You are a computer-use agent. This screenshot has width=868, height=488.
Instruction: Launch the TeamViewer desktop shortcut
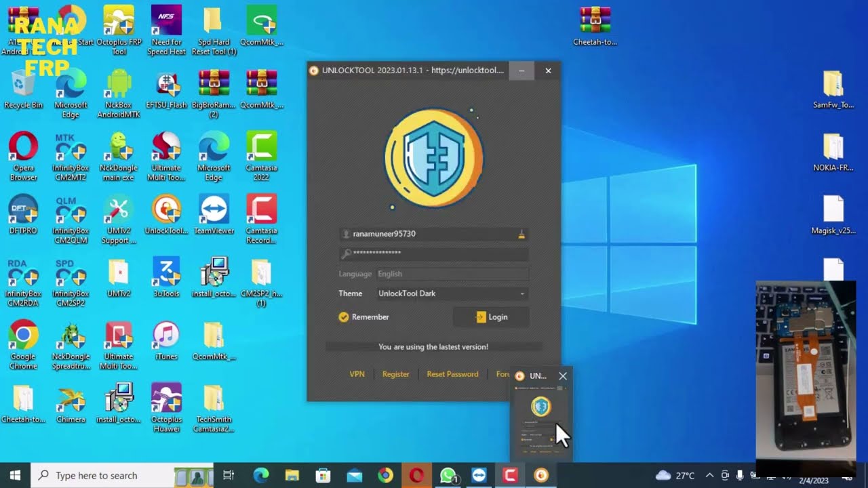[214, 215]
